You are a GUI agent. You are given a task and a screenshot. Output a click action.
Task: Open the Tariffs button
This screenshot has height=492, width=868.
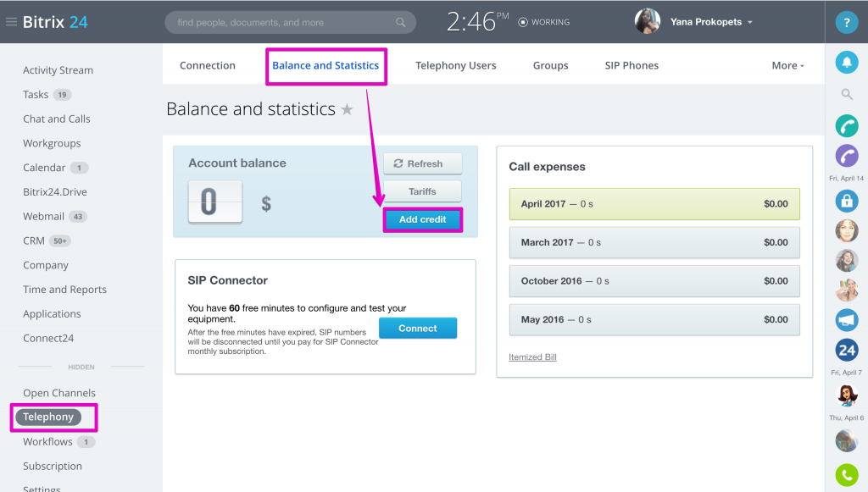tap(422, 191)
